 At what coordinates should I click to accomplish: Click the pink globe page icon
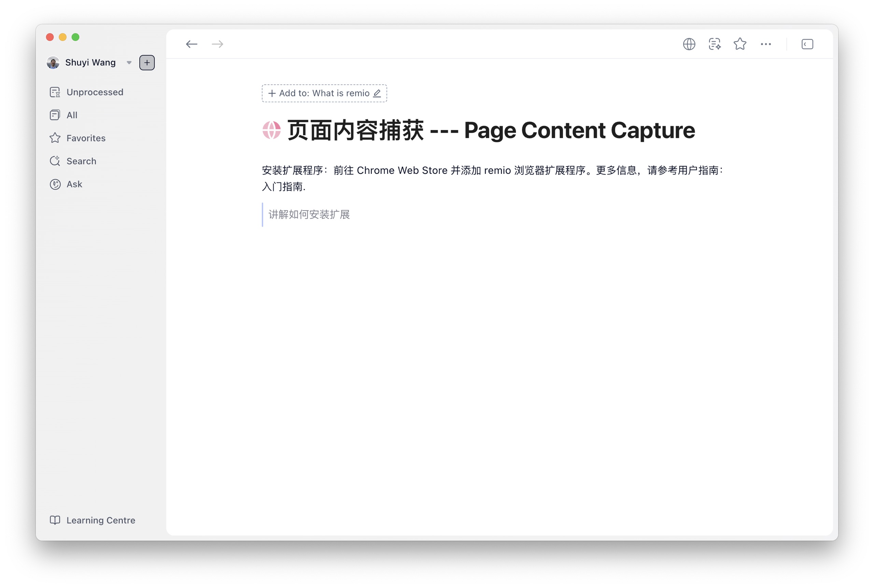271,130
